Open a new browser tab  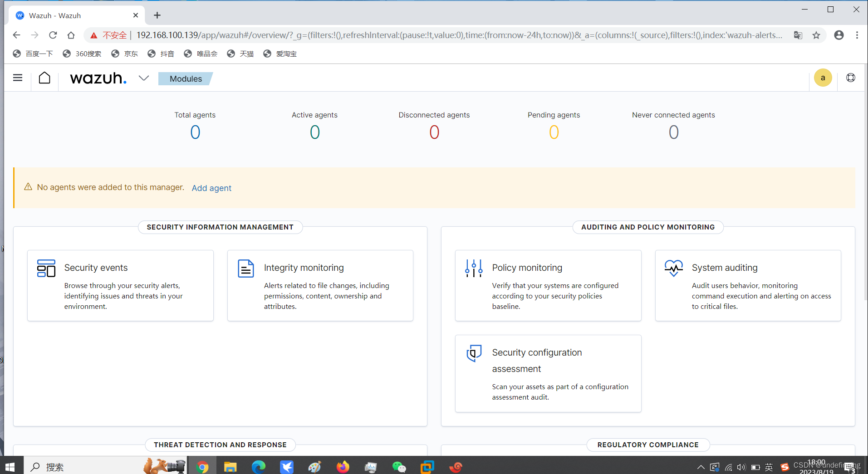157,15
